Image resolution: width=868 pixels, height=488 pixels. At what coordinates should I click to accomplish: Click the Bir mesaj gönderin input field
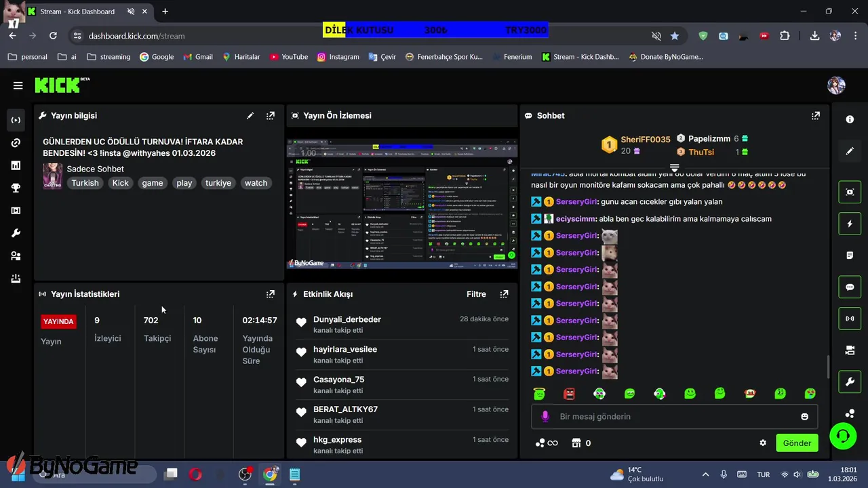pos(675,417)
